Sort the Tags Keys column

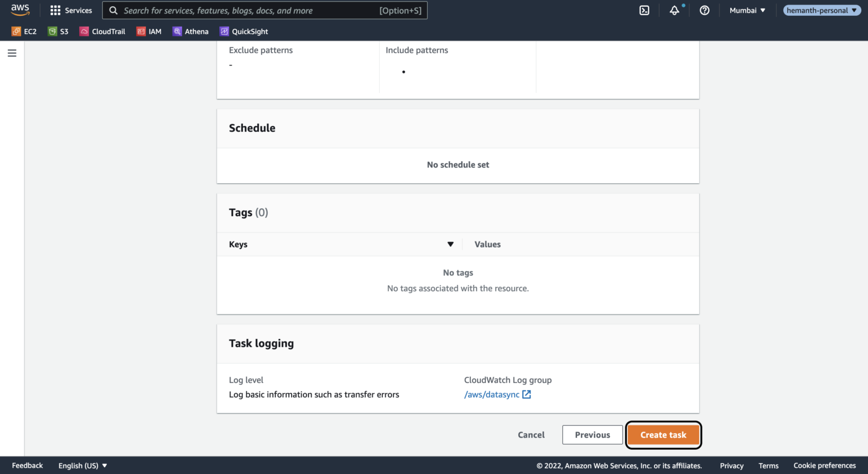point(450,244)
